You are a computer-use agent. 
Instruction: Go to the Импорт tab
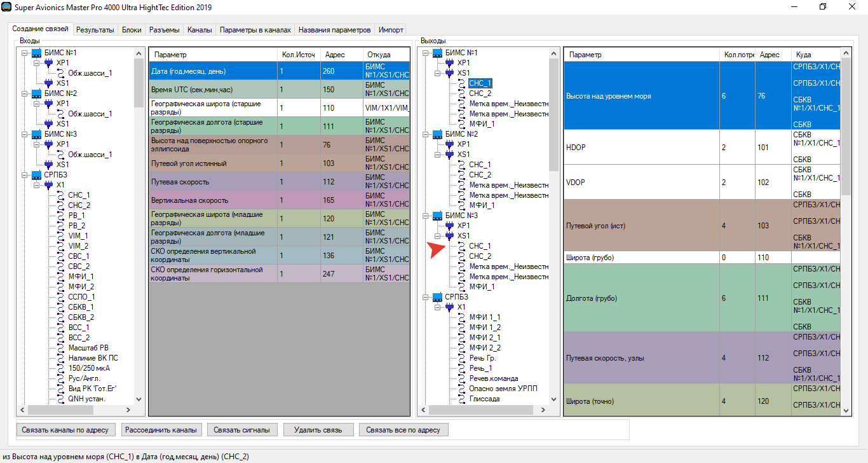pos(390,30)
